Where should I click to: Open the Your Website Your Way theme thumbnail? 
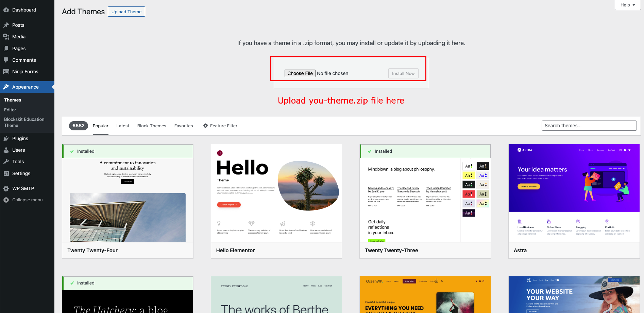(x=574, y=295)
